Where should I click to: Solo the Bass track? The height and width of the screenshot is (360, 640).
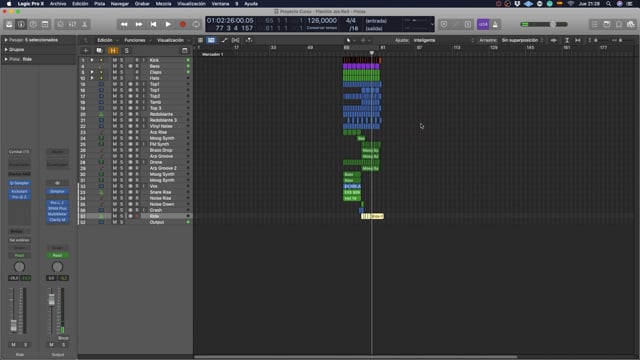point(121,66)
